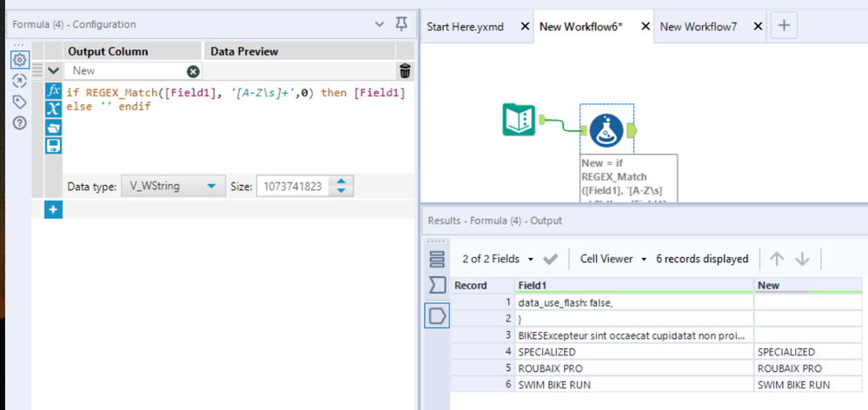Delete the New expression with trash icon
Image resolution: width=868 pixels, height=410 pixels.
[405, 71]
